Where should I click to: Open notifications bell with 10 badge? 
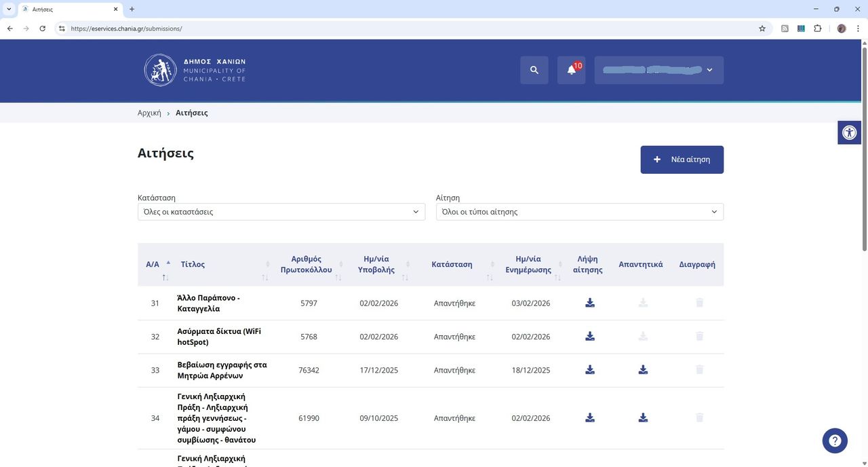click(x=572, y=70)
